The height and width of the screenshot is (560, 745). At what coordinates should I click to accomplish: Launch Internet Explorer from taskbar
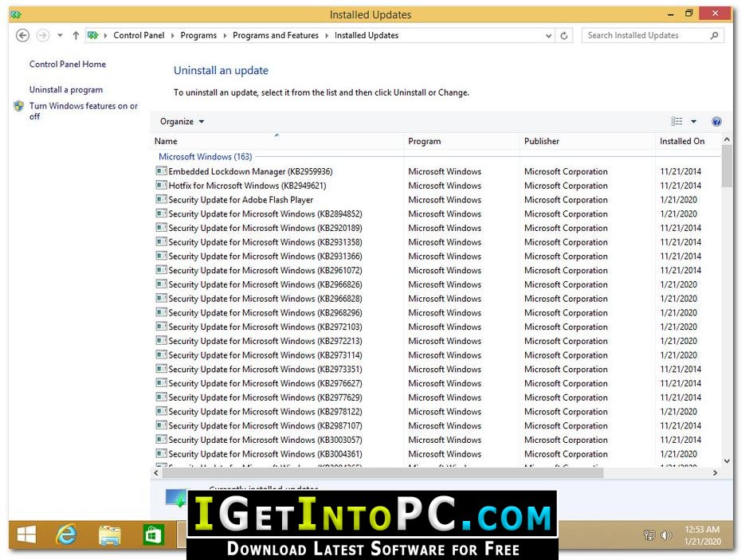click(66, 535)
